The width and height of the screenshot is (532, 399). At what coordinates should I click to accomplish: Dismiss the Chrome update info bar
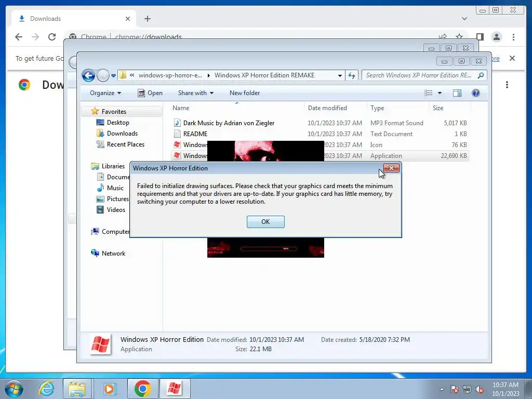(512, 58)
